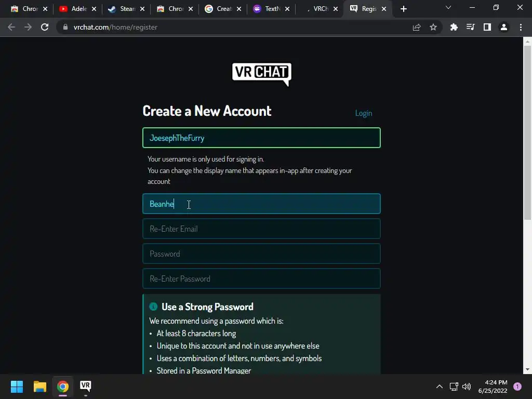Open Chrome three-dot menu
The height and width of the screenshot is (399, 532).
coord(521,27)
